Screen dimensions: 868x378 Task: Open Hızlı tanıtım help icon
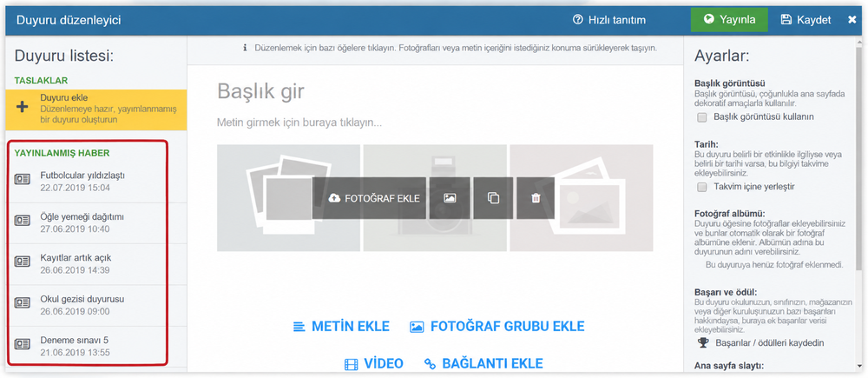(578, 20)
